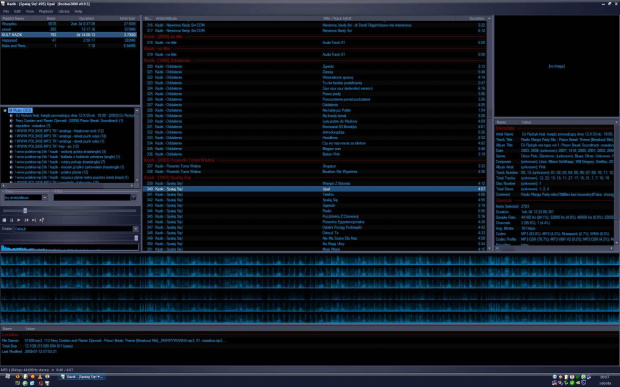Screen dimensions: 620x387
Task: Click the Random track playback button
Action: (x=41, y=220)
